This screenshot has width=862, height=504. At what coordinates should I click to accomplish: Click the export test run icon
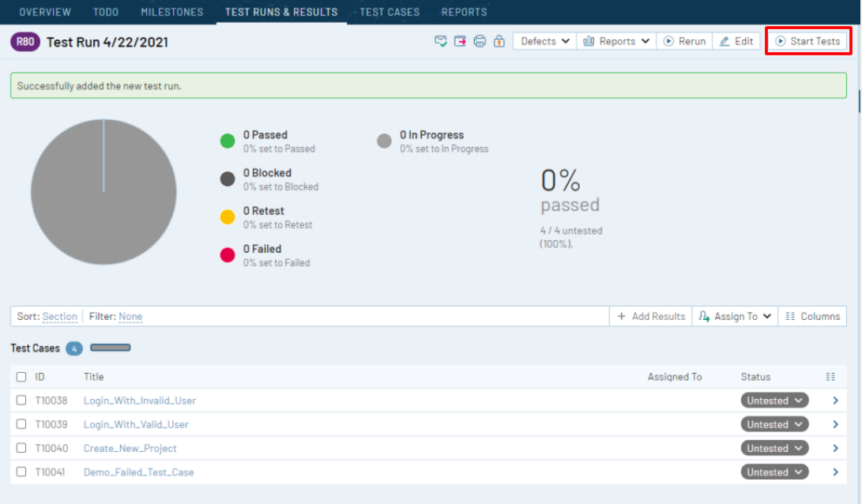click(460, 41)
